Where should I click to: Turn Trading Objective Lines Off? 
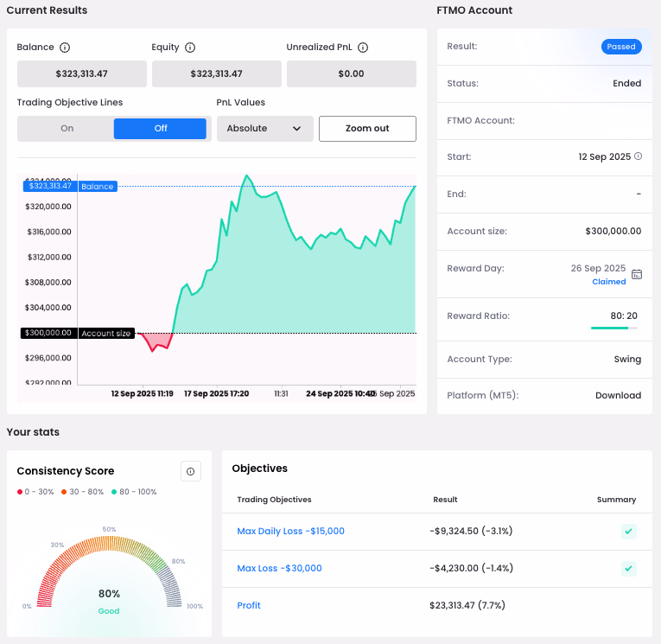tap(160, 128)
